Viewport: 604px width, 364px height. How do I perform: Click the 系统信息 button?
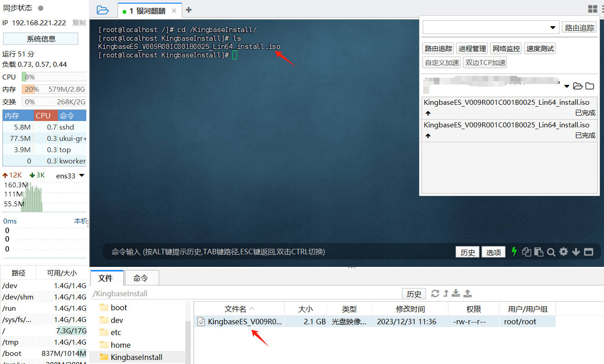[41, 39]
